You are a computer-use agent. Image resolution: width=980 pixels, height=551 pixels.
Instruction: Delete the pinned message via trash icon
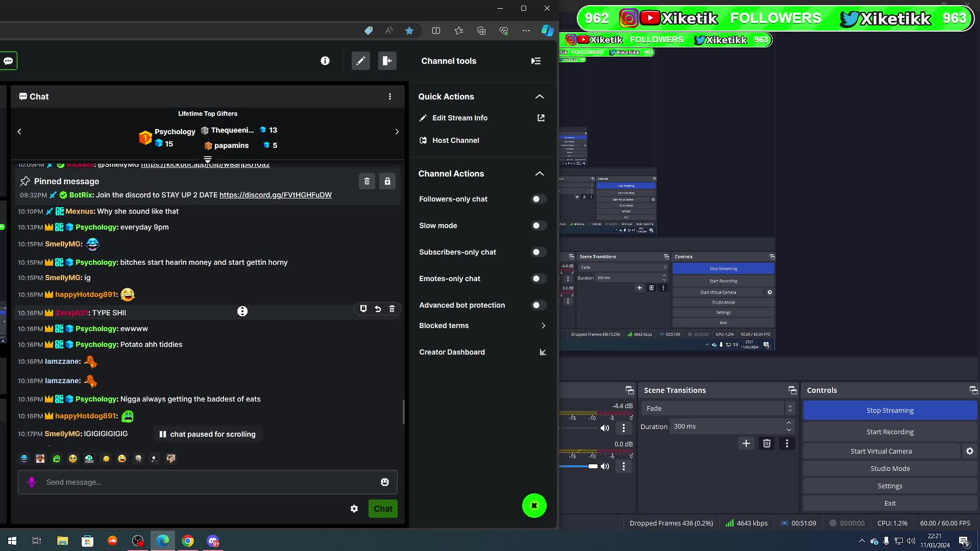click(367, 181)
